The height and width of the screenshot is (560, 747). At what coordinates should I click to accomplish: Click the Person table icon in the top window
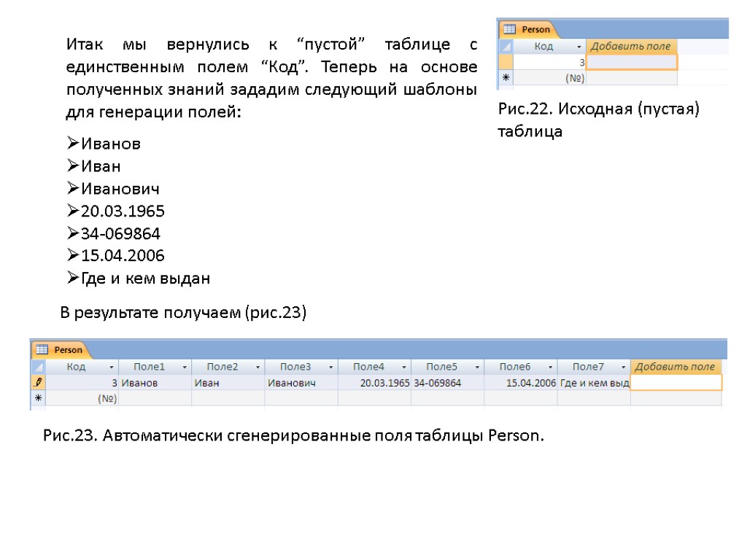point(509,29)
